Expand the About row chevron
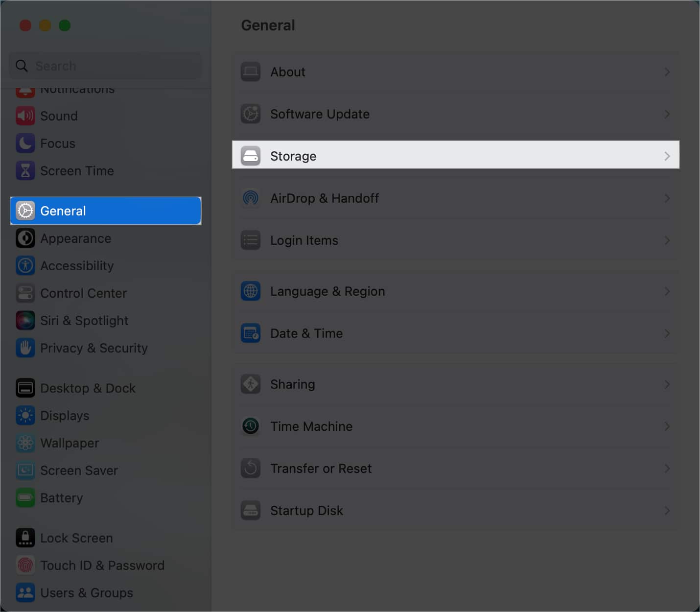The width and height of the screenshot is (700, 612). [667, 72]
